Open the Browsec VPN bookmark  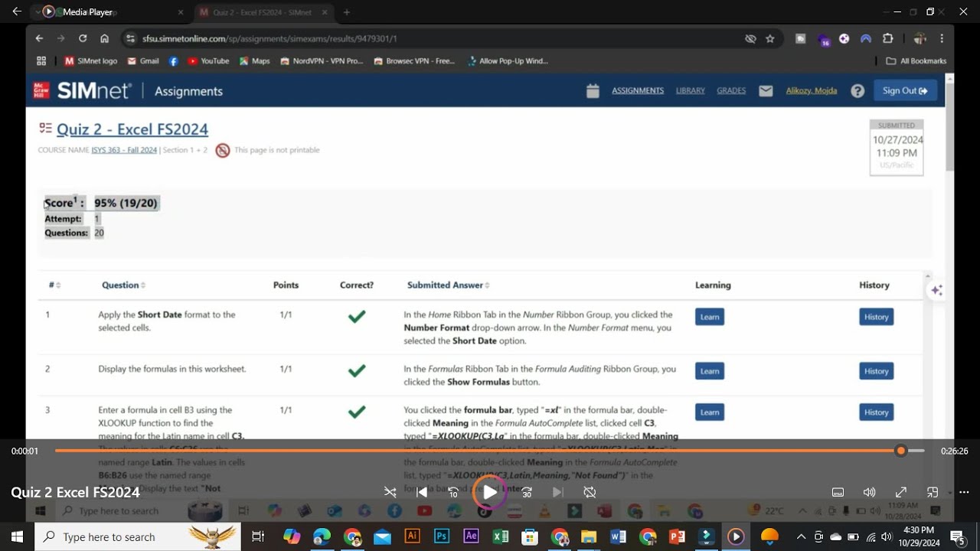[414, 60]
